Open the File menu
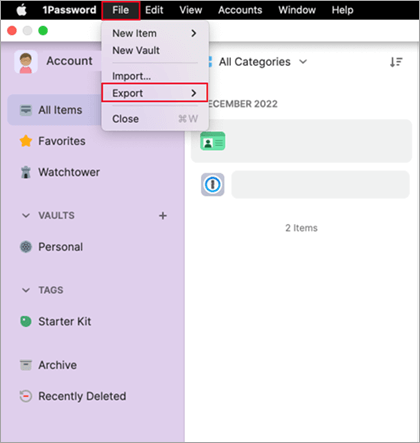This screenshot has width=420, height=443. tap(121, 10)
